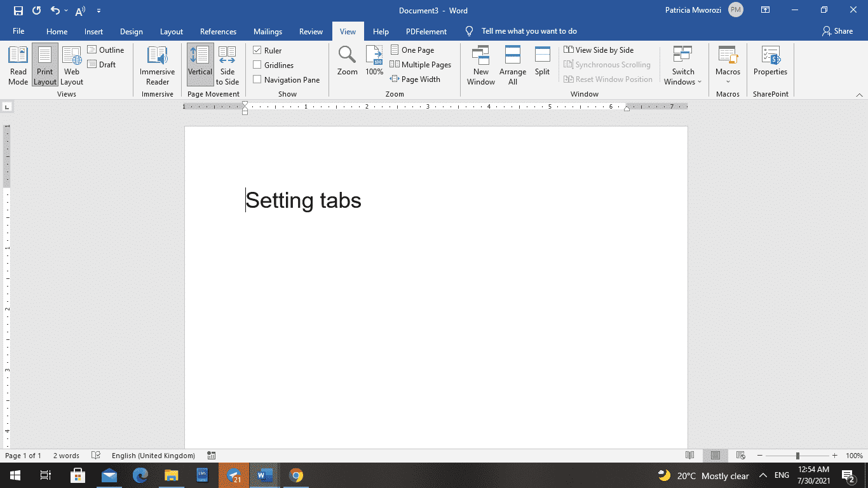Image resolution: width=868 pixels, height=488 pixels.
Task: Open a New Window of the document
Action: coord(480,64)
